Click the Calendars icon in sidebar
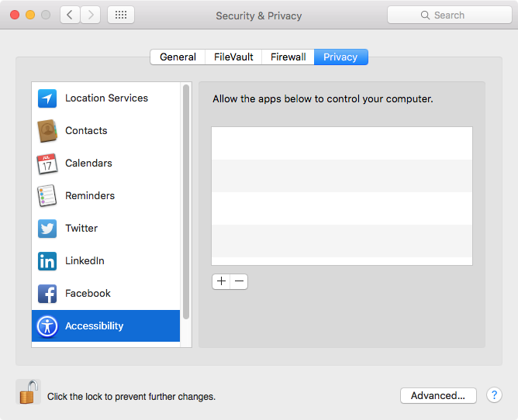 (x=47, y=164)
